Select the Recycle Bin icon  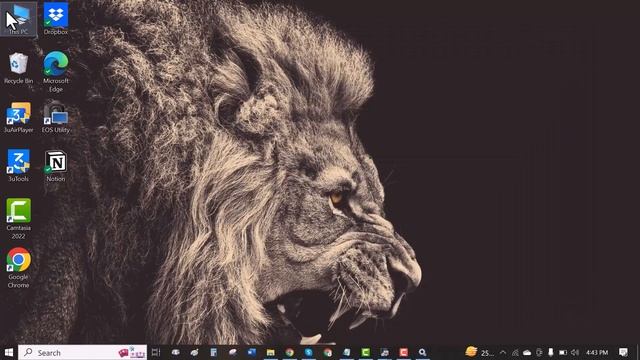(x=18, y=68)
